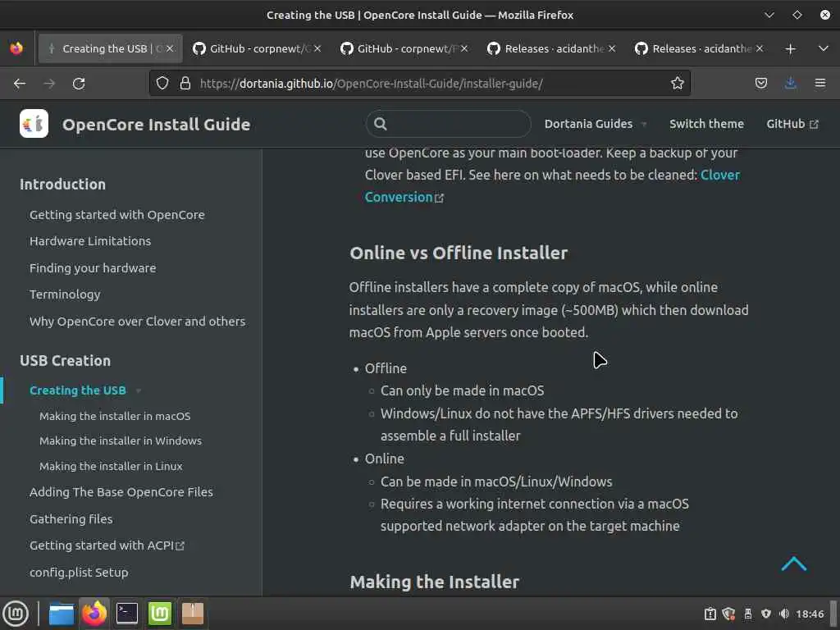Open the OpenCore Install Guide home title
Viewport: 840px width, 630px height.
click(156, 125)
